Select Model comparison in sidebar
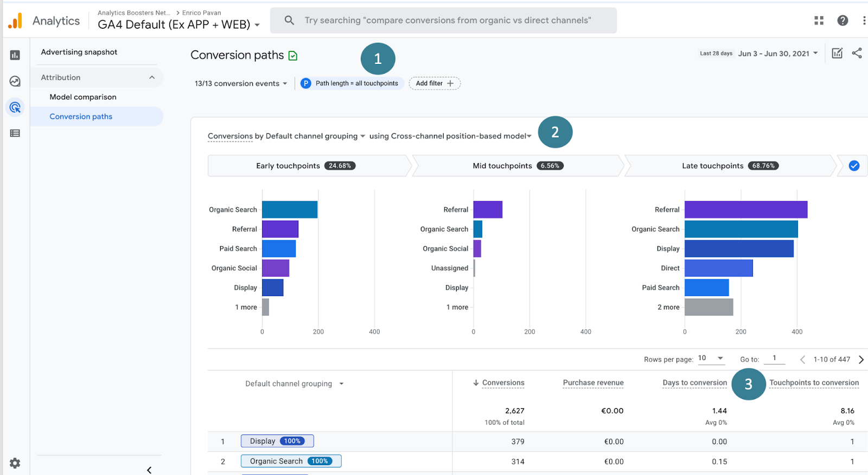This screenshot has width=868, height=475. (83, 97)
